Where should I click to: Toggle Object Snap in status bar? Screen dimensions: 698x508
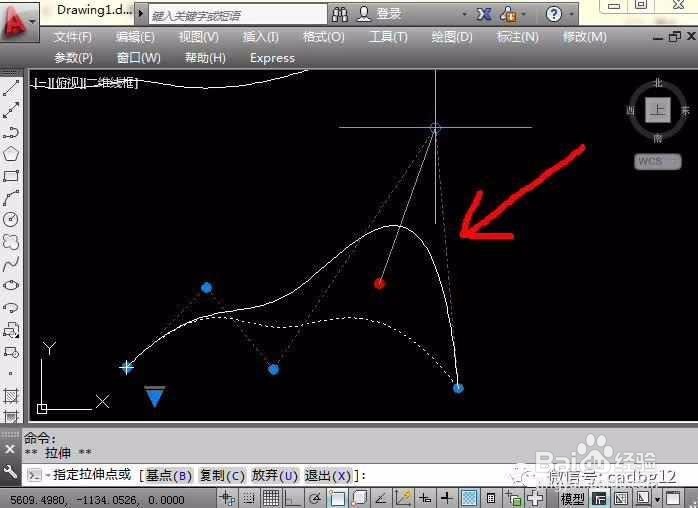tap(337, 499)
